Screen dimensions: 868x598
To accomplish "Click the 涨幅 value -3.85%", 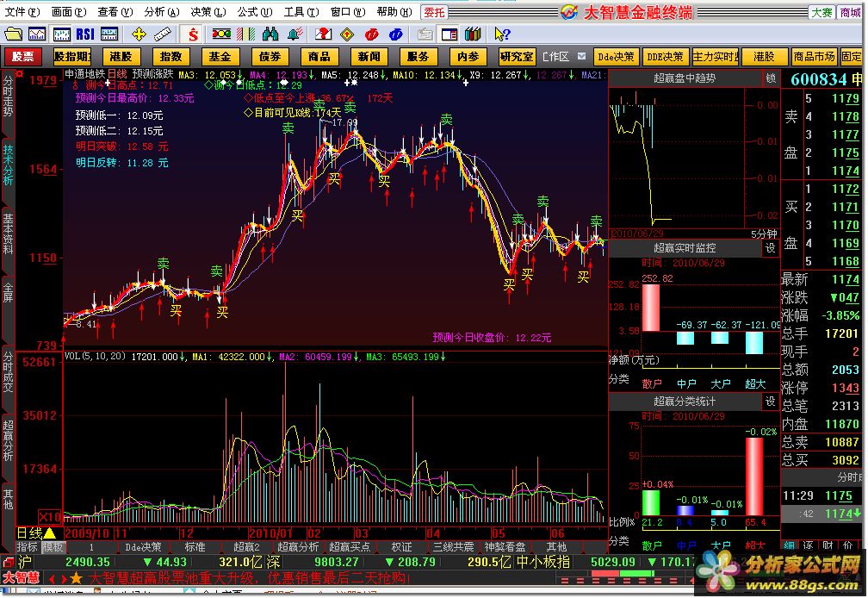I will point(840,315).
